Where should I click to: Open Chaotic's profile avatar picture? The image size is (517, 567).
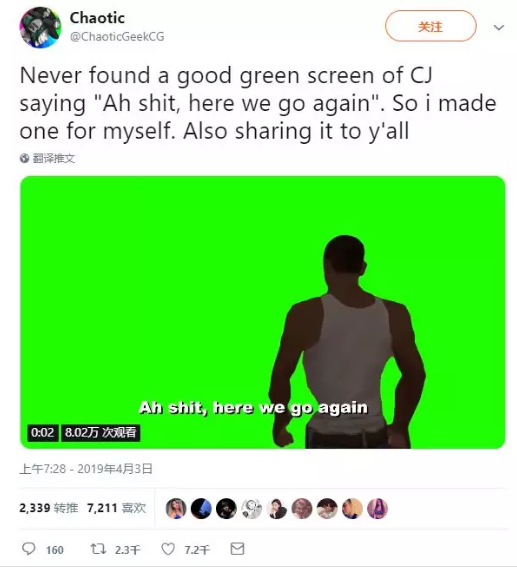[x=40, y=27]
